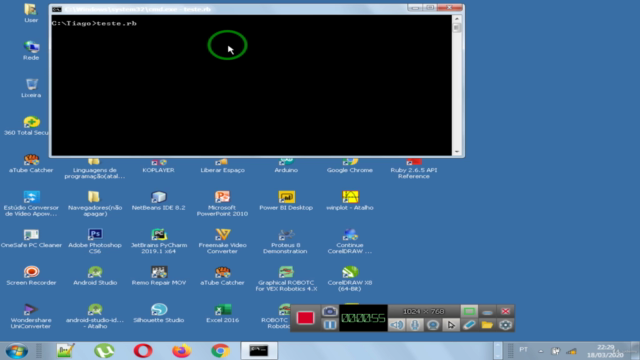Open android-studio-id... - Atalho shortcut
The height and width of the screenshot is (360, 640).
(95, 316)
